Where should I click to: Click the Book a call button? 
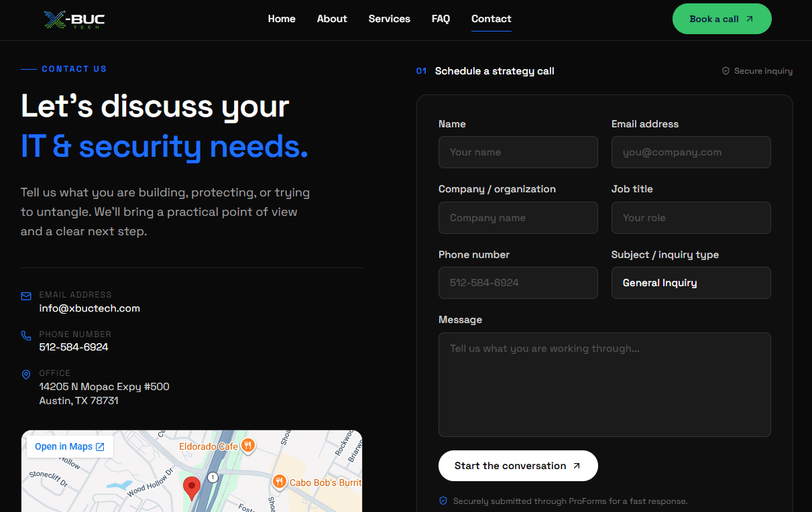click(722, 19)
